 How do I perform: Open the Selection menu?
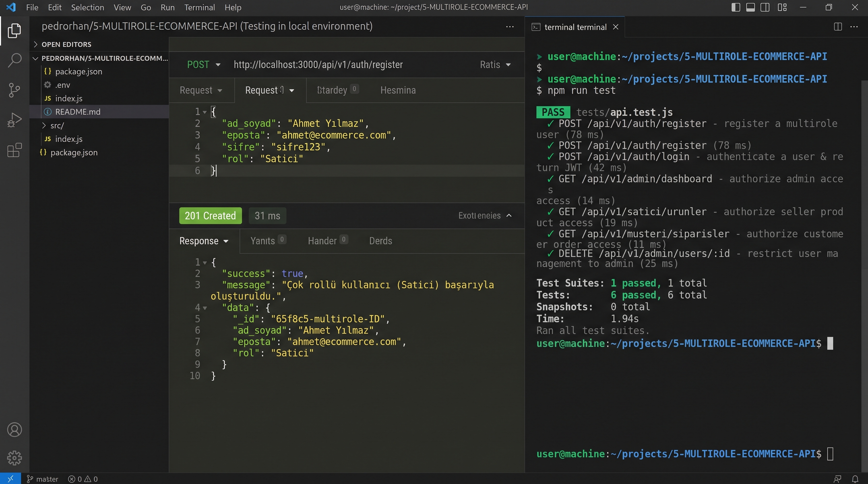[88, 7]
